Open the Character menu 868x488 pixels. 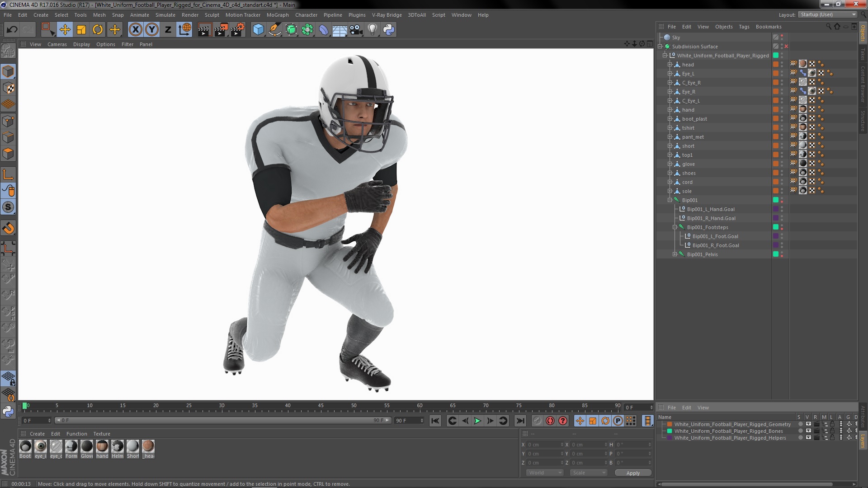click(x=306, y=15)
